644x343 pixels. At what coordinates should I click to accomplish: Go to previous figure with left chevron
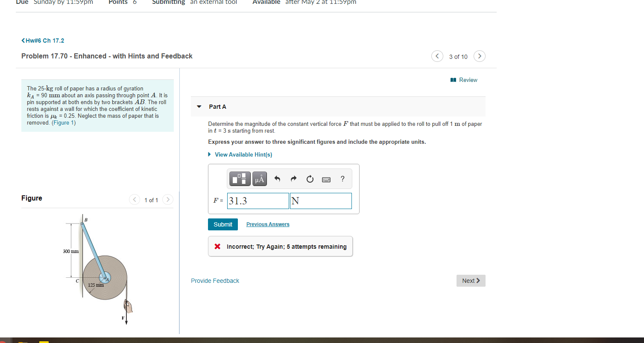[x=134, y=199]
